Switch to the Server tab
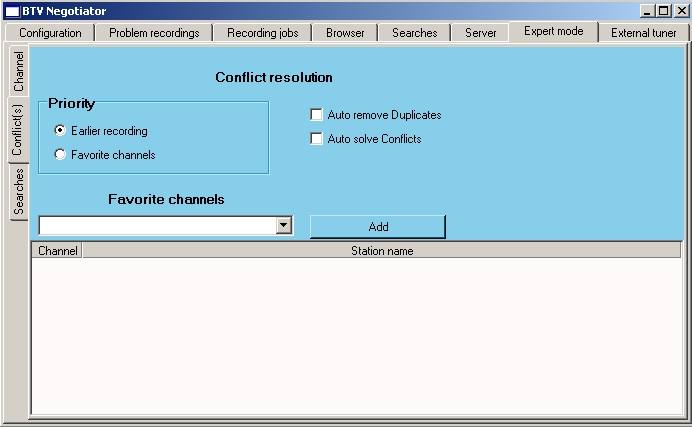692x427 pixels. pos(480,33)
